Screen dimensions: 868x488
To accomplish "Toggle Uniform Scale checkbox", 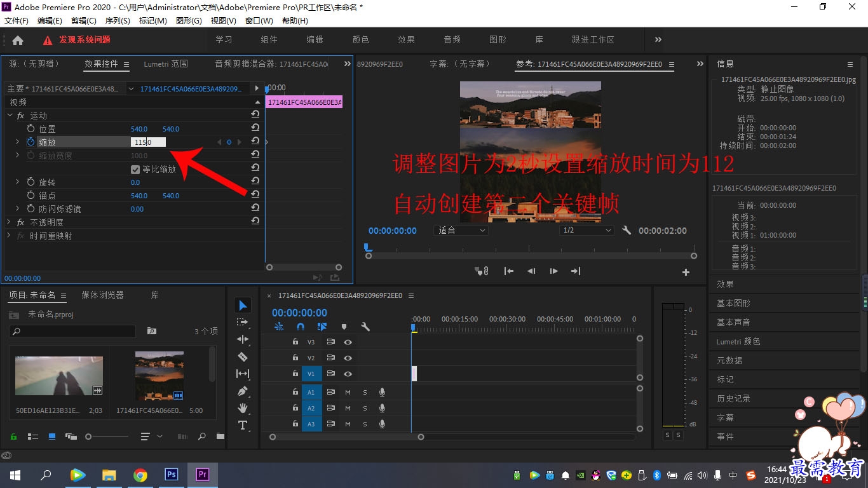I will tap(135, 169).
